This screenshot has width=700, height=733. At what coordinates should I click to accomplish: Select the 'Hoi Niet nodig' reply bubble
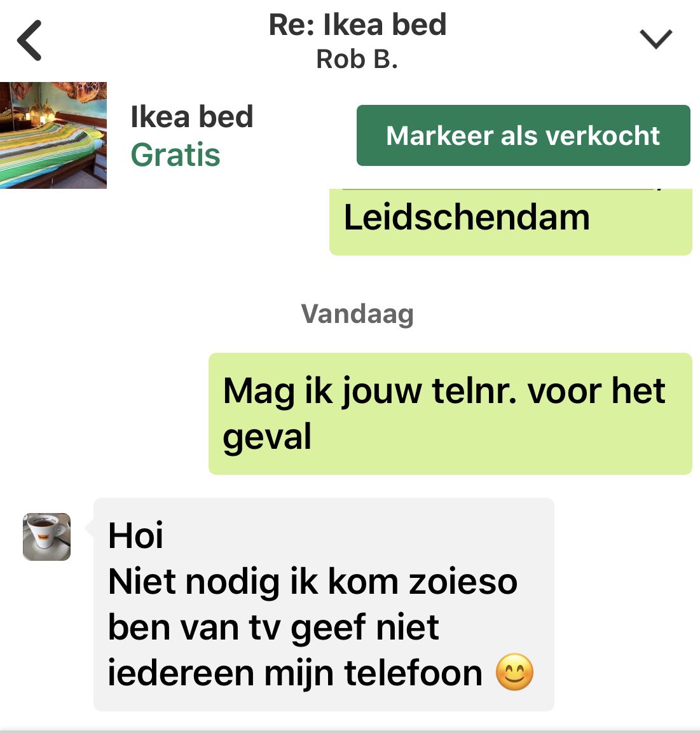[x=324, y=605]
